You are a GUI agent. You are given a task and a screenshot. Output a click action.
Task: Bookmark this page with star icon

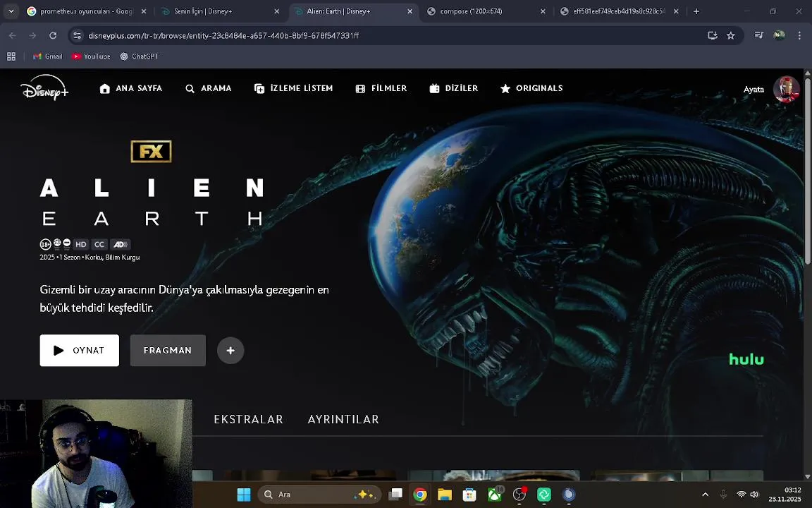tap(731, 36)
